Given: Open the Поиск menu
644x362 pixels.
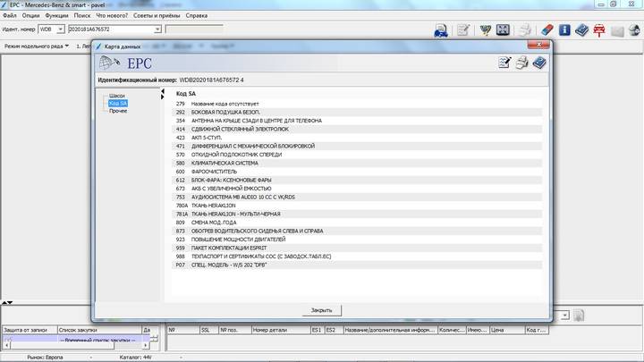Looking at the screenshot, I should coord(82,15).
